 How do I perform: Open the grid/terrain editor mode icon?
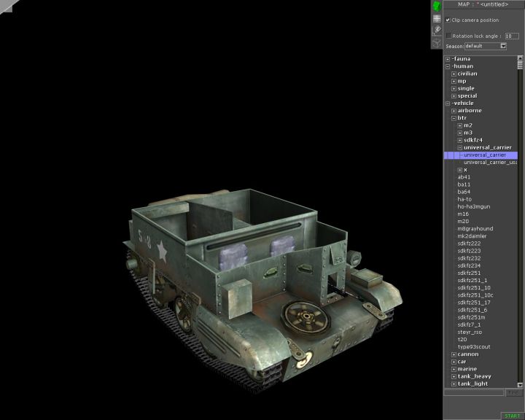(437, 18)
